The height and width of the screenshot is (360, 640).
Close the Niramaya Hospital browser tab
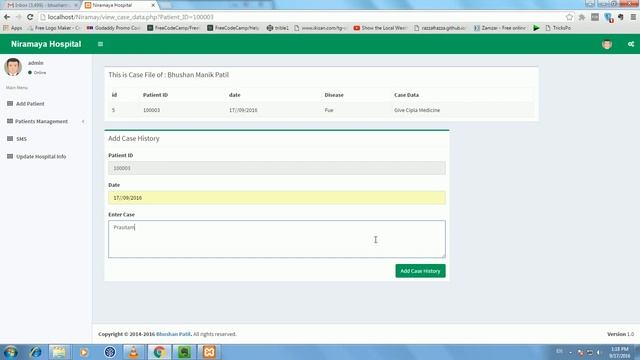[153, 5]
